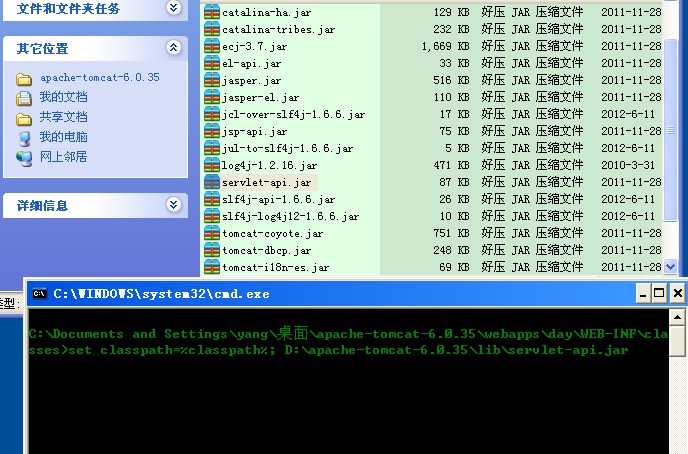Click the jsp-api.jar archive icon
This screenshot has height=454, width=688.
(212, 131)
